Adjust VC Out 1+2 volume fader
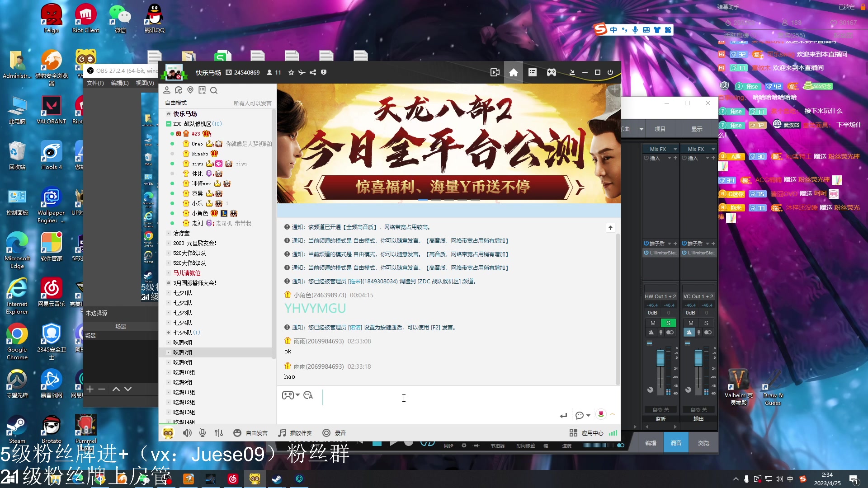Viewport: 868px width, 488px height. click(x=698, y=357)
